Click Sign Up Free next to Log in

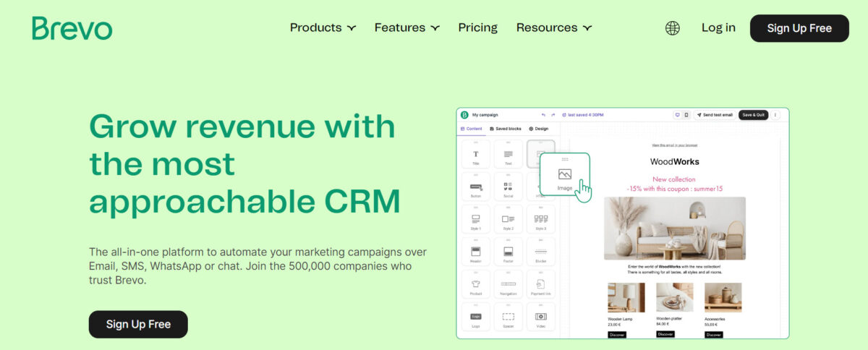coord(799,28)
